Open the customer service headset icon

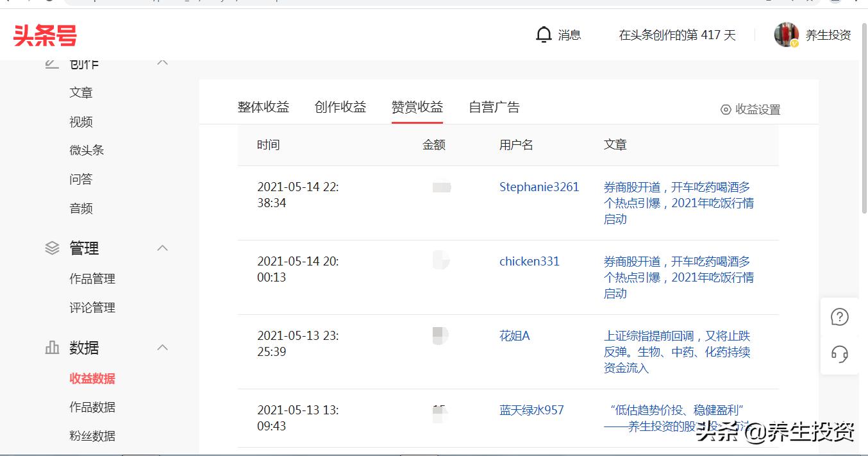click(840, 353)
